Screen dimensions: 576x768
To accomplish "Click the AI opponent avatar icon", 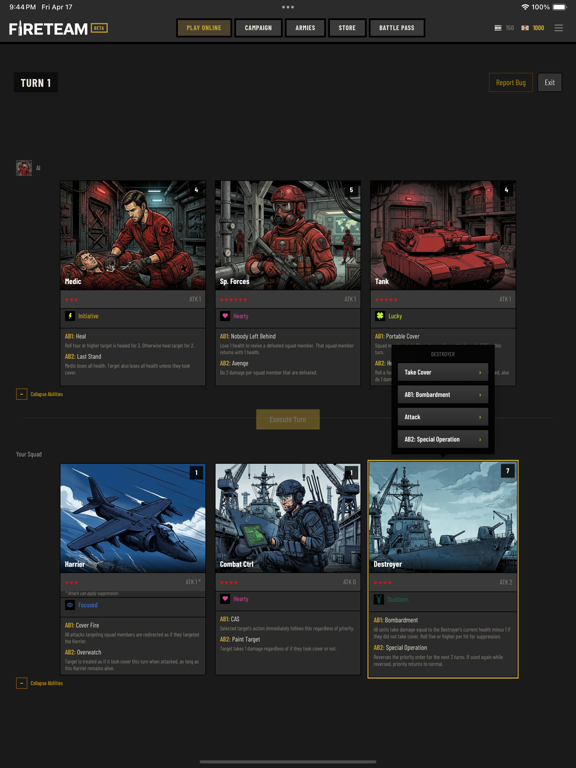I will [x=24, y=168].
